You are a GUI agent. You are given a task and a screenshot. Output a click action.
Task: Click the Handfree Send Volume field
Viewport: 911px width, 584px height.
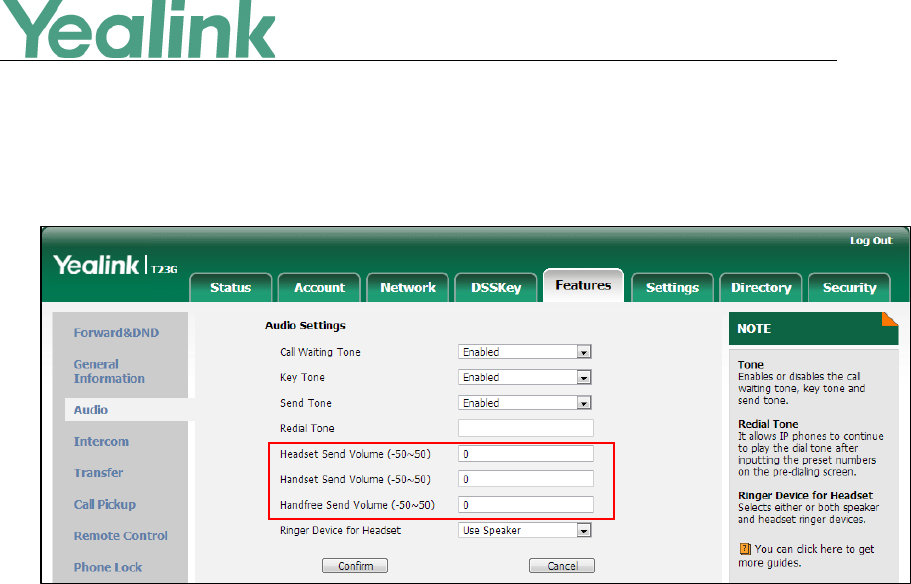(x=526, y=505)
